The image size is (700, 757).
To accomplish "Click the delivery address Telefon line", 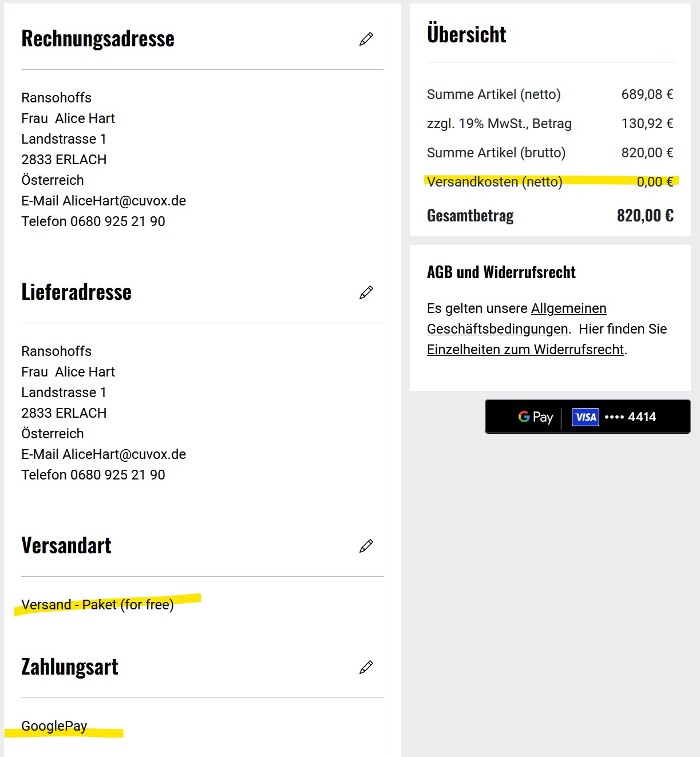I will click(x=93, y=475).
